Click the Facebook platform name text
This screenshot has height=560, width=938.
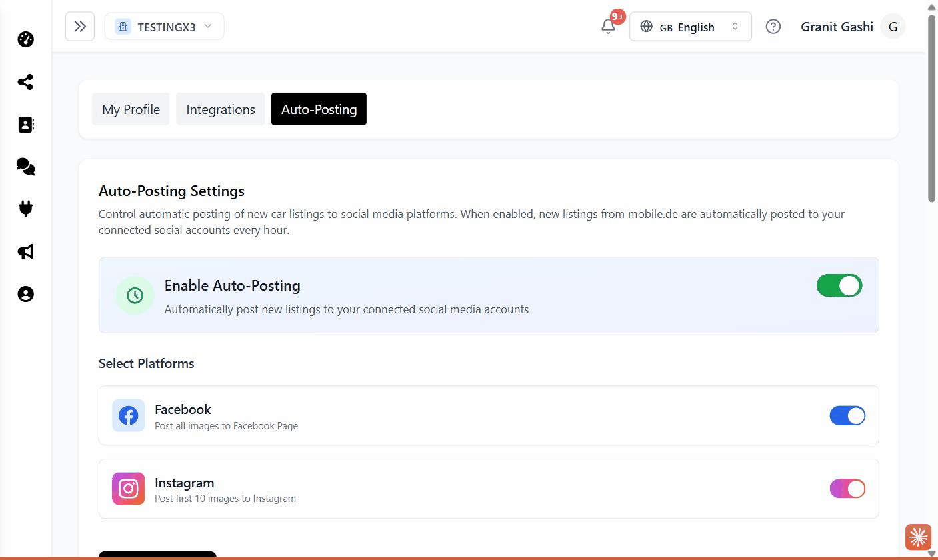point(183,409)
